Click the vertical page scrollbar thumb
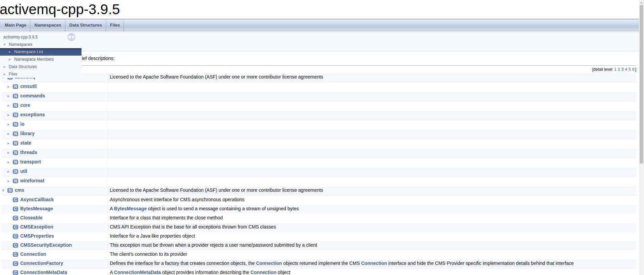Image resolution: width=644 pixels, height=275 pixels. pos(642,84)
